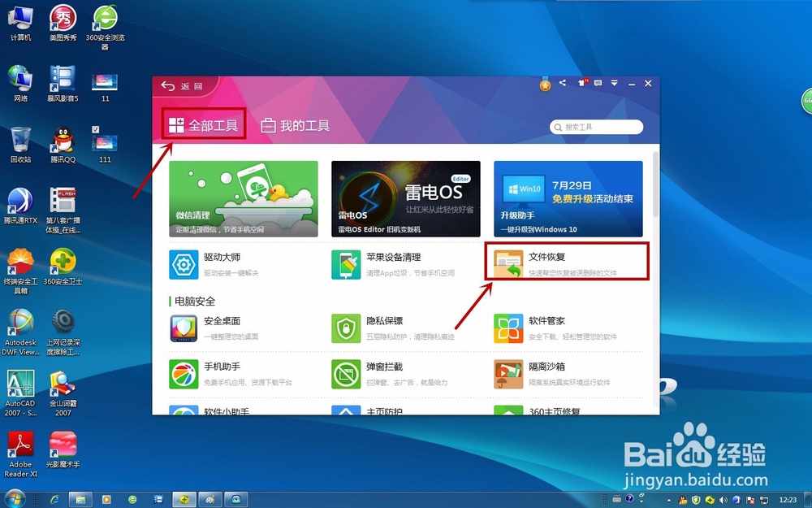Click the volume speaker tray icon
Screen dimensions: 812x508
tap(723, 500)
